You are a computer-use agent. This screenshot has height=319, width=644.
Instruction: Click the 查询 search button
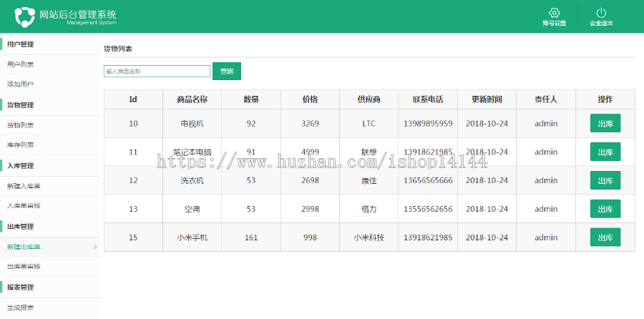click(x=227, y=71)
